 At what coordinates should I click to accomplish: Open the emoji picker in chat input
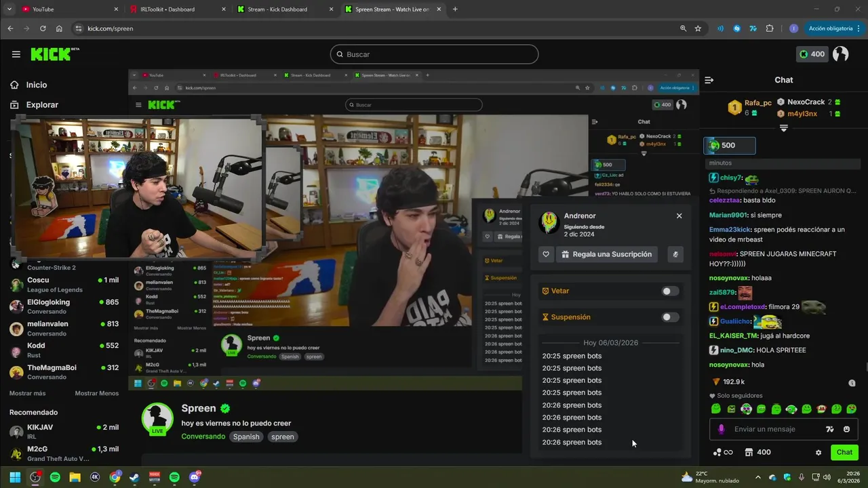click(x=846, y=429)
